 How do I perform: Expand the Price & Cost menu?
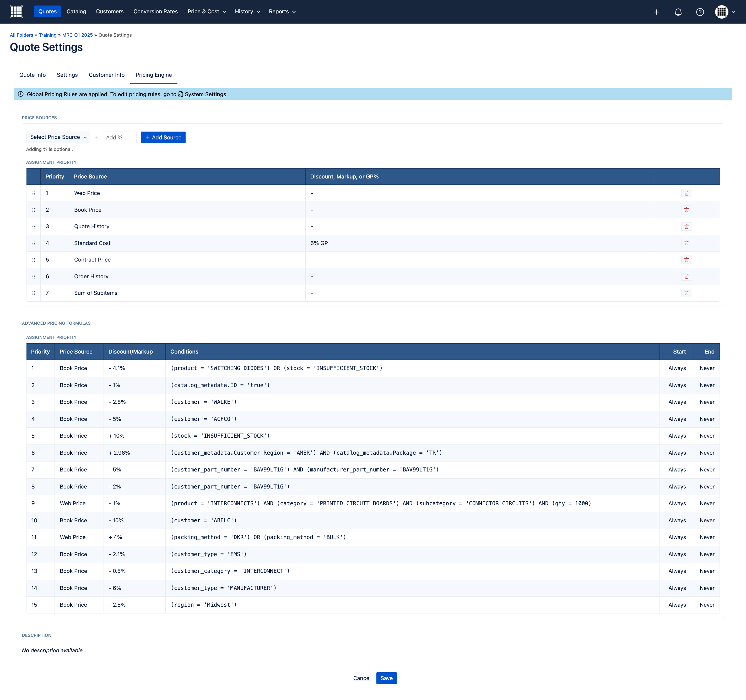207,12
